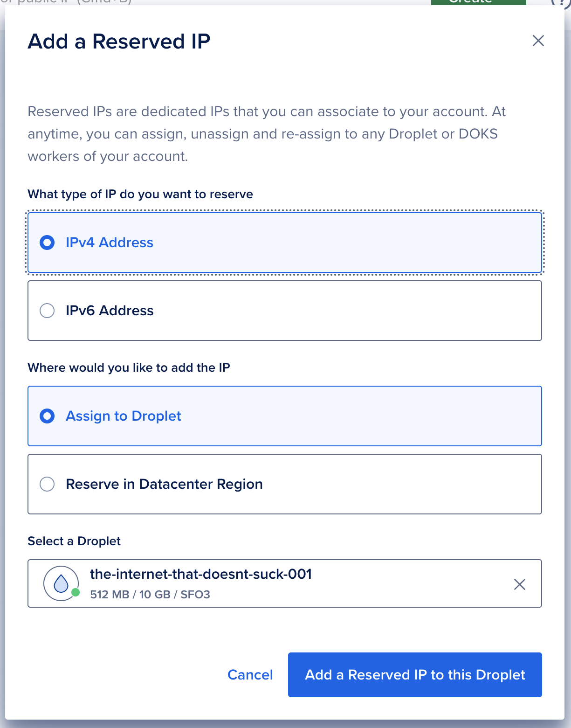The image size is (571, 728).
Task: Click the green active status dot
Action: pos(76,592)
